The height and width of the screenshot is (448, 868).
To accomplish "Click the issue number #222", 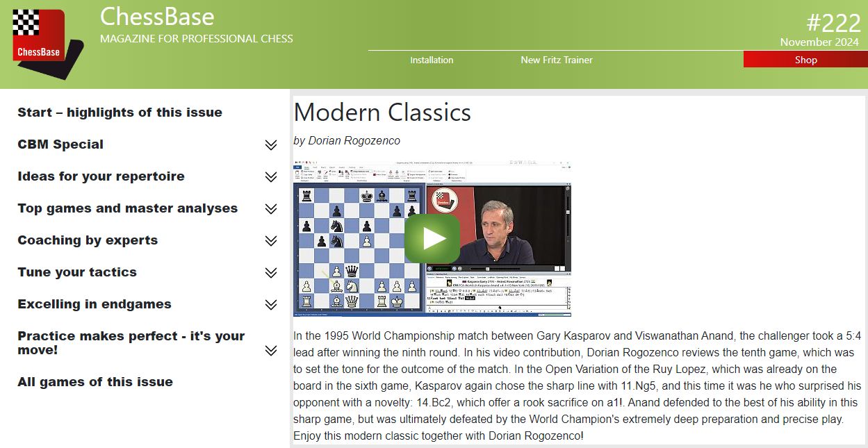I will [x=833, y=23].
